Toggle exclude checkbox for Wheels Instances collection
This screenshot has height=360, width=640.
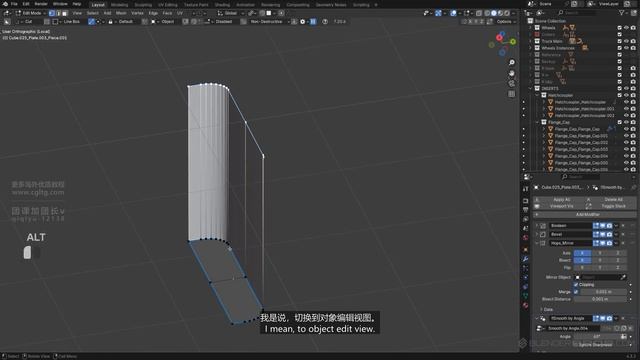(620, 48)
